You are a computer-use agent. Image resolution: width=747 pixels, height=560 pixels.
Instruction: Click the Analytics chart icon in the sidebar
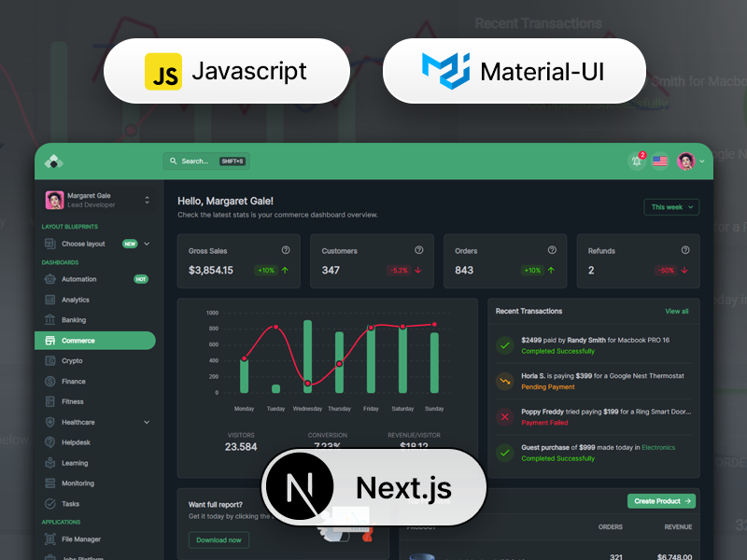pos(50,300)
